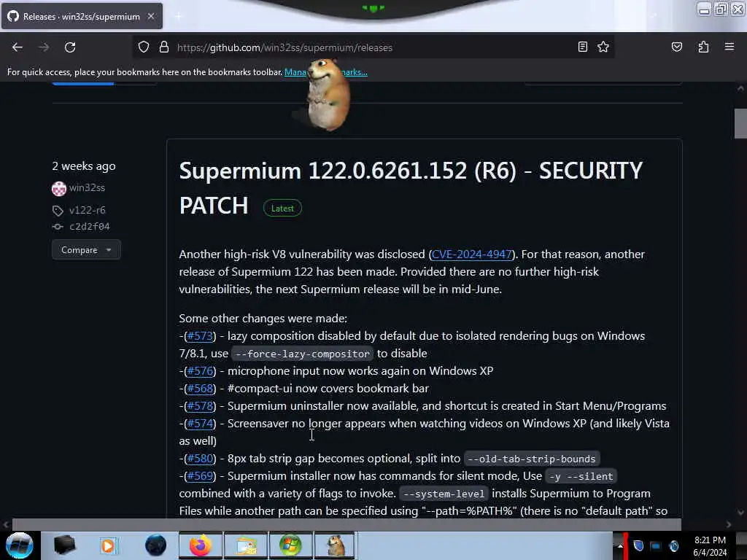Open tracking protection shield in address bar

[x=144, y=47]
